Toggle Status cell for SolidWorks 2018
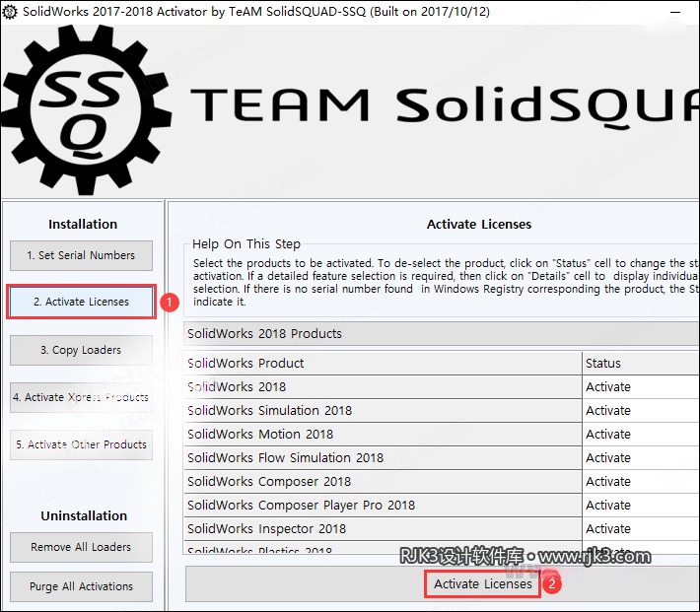This screenshot has width=700, height=612. point(641,386)
